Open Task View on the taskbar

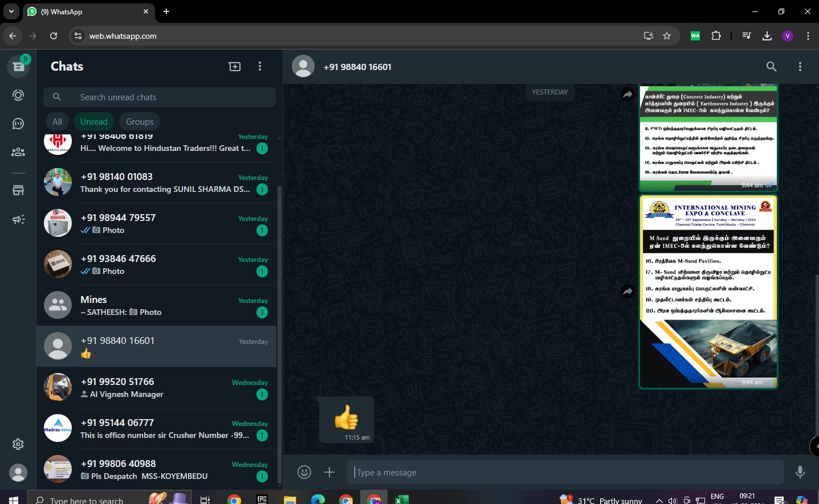(205, 499)
